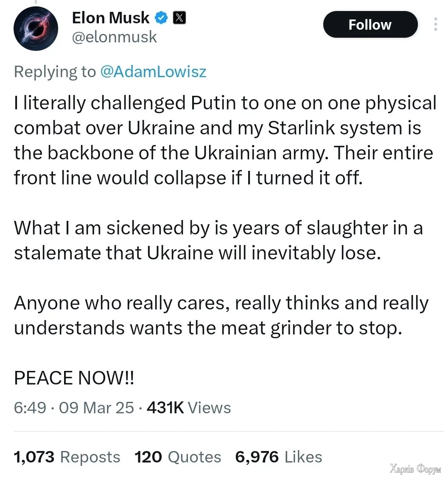Click the 'Replying to' label
Viewport: 448px width, 479px height.
point(55,72)
